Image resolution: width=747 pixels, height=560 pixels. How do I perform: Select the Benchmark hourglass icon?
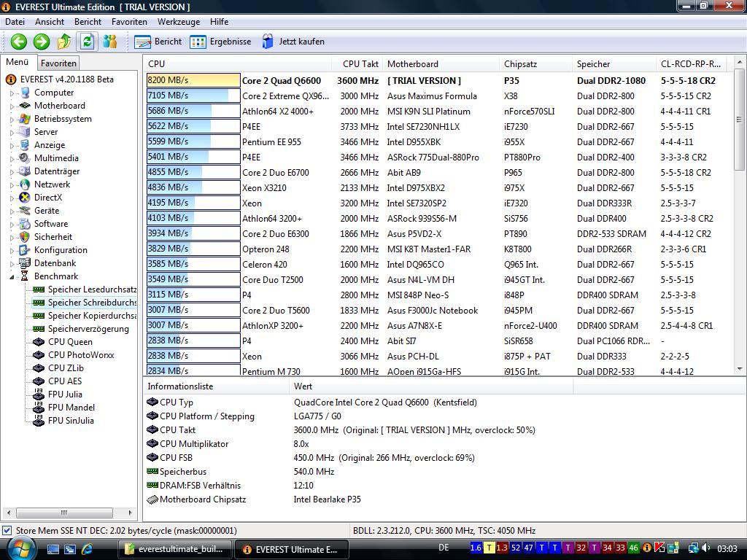pyautogui.click(x=25, y=276)
